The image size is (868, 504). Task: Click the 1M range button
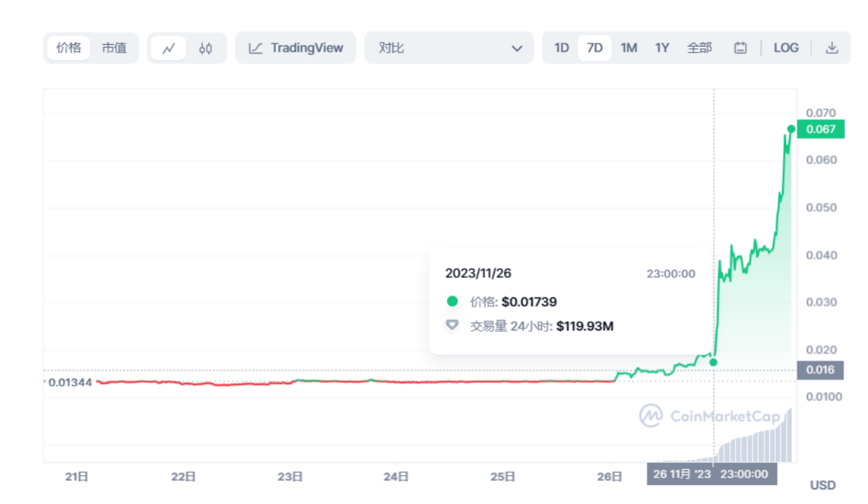(628, 47)
